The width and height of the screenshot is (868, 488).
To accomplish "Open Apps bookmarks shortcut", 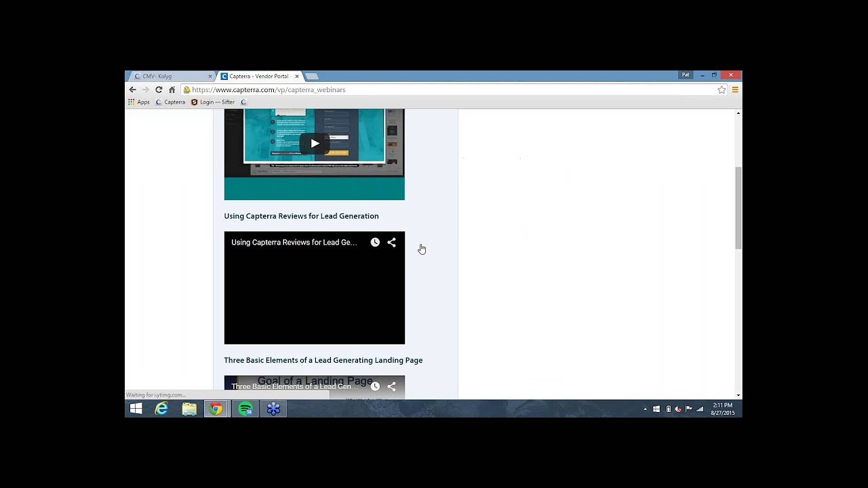I will tap(139, 102).
